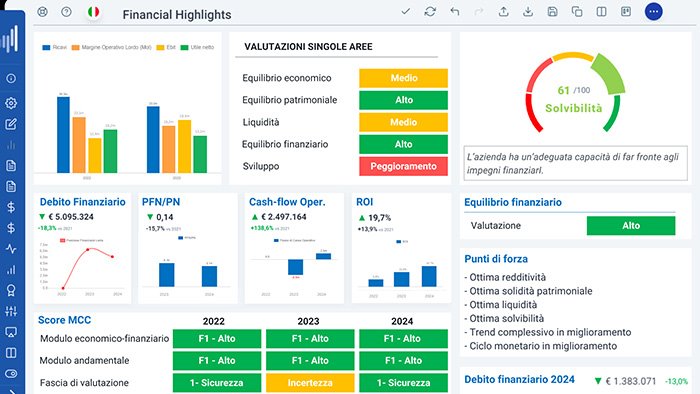Click the download (arrow down) icon
Image resolution: width=700 pixels, height=394 pixels.
point(528,11)
